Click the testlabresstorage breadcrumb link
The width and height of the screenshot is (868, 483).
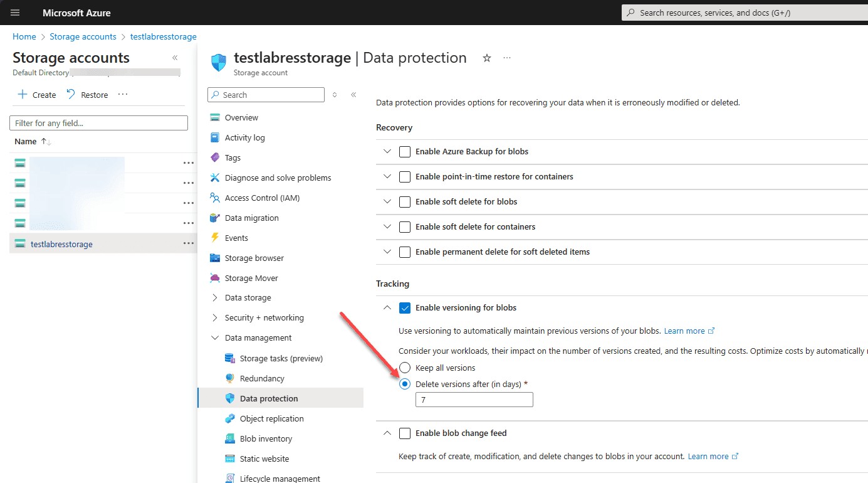tap(164, 37)
